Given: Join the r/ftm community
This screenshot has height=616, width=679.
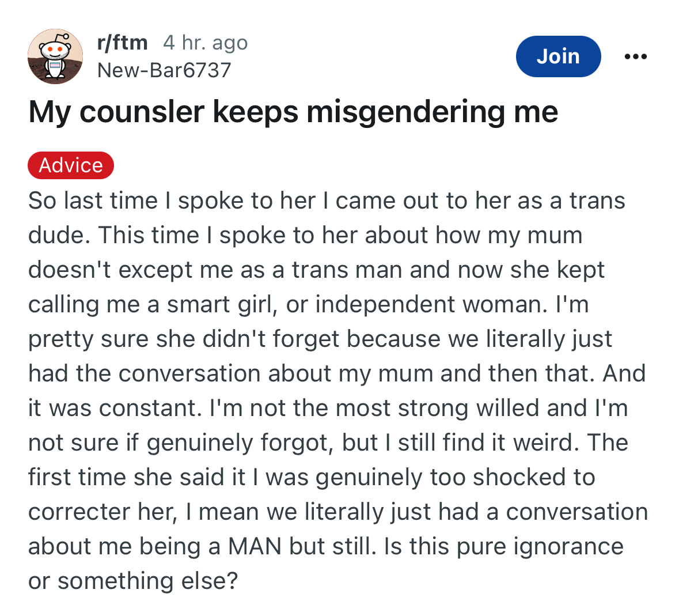Looking at the screenshot, I should (558, 56).
